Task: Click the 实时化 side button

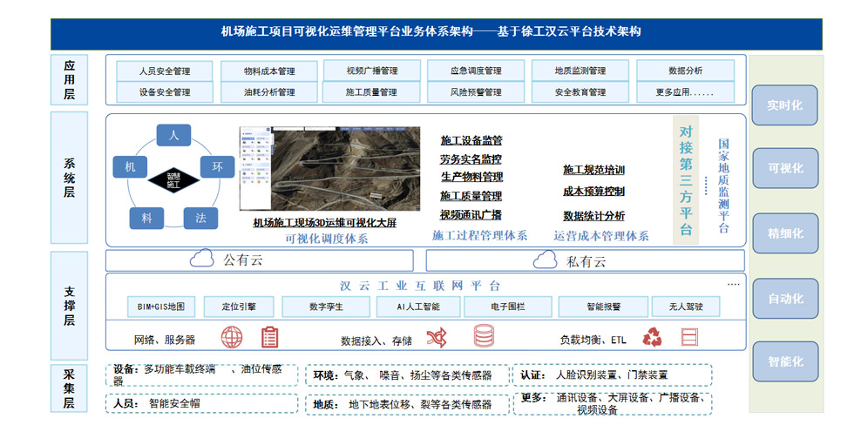Action: pos(784,105)
